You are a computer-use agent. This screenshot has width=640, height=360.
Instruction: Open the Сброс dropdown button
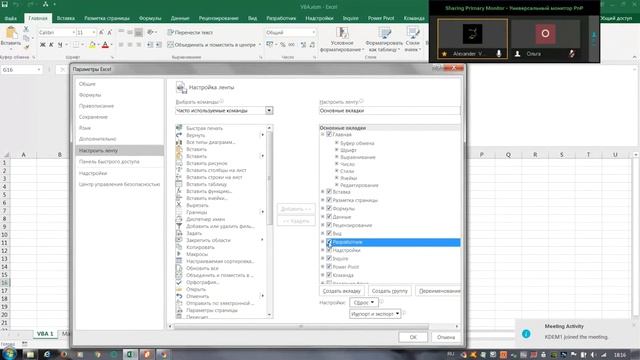click(x=364, y=302)
